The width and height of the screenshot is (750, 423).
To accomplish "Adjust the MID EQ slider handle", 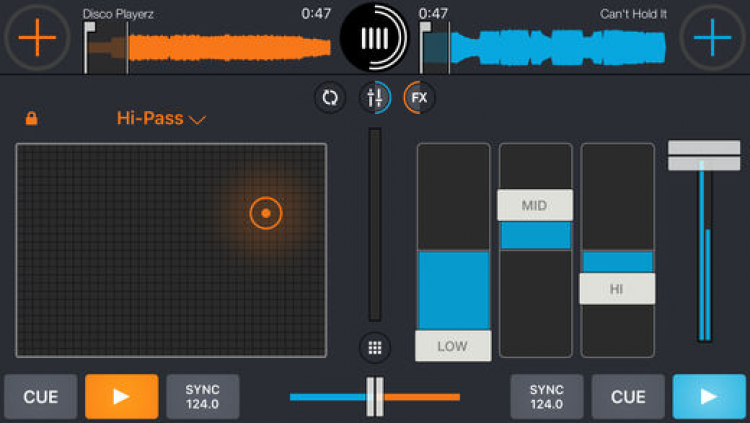I will coord(535,205).
